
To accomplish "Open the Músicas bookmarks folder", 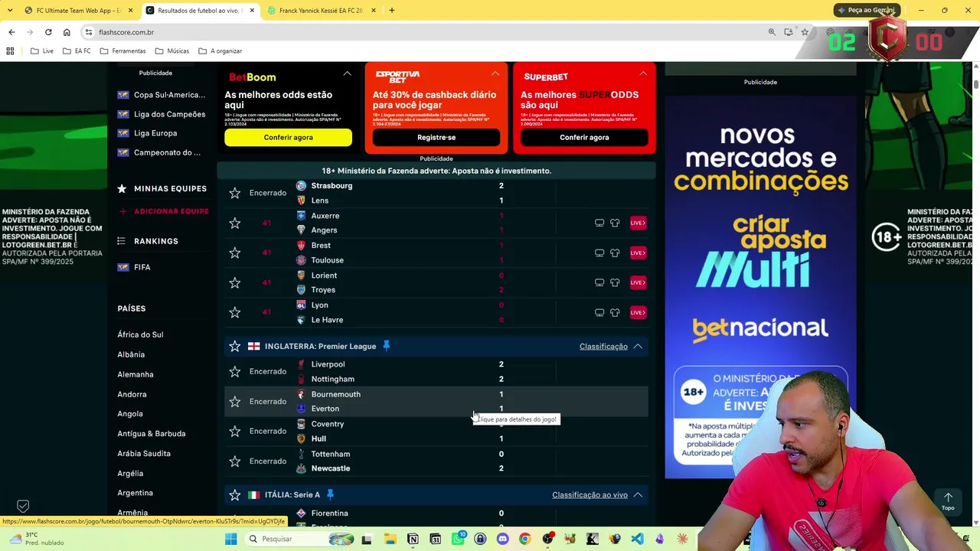I will coord(172,51).
